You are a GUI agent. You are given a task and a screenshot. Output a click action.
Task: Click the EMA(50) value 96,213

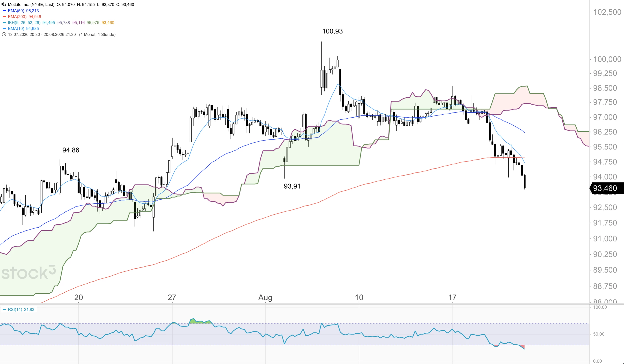32,11
